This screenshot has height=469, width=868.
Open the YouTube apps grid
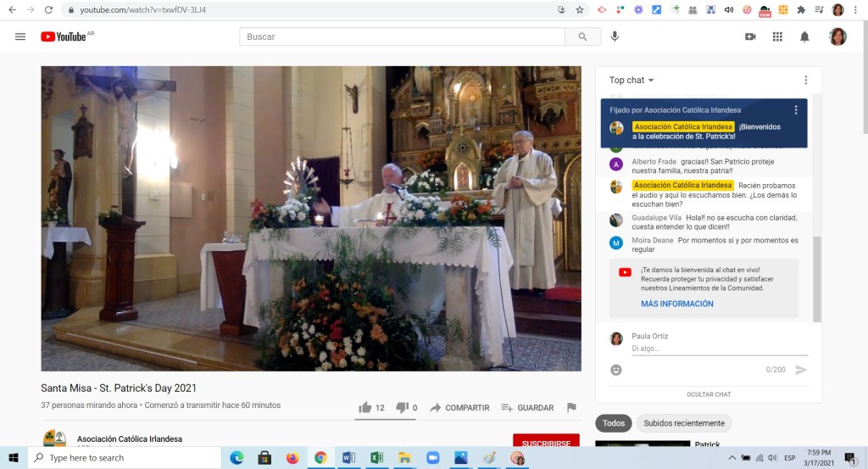pyautogui.click(x=777, y=36)
